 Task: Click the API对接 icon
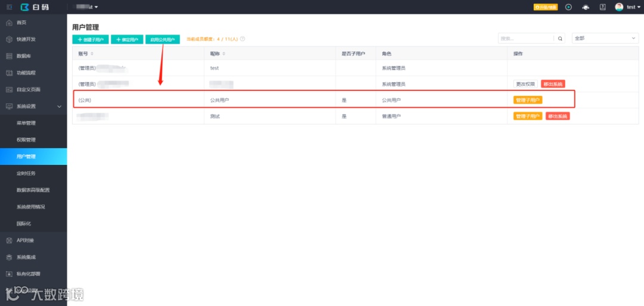tap(10, 241)
